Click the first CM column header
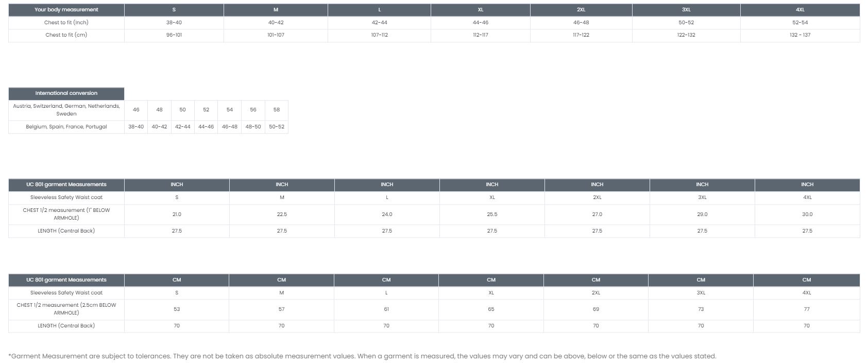868x363 pixels. pyautogui.click(x=177, y=280)
